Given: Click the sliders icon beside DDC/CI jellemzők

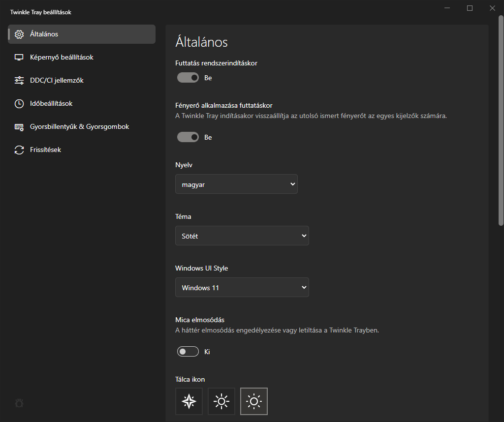Looking at the screenshot, I should (x=19, y=80).
